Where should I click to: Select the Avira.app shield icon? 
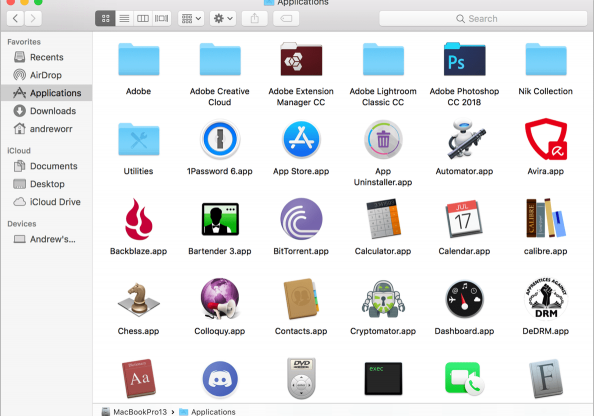coord(546,139)
